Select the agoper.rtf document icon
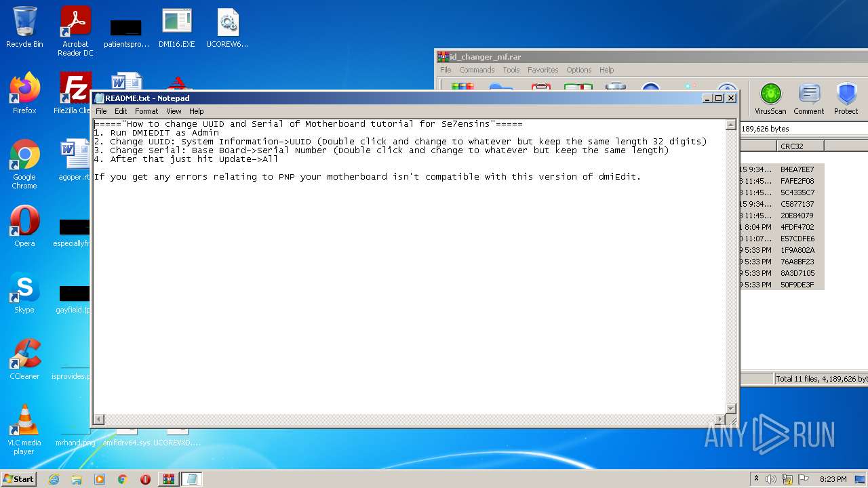 [75, 159]
